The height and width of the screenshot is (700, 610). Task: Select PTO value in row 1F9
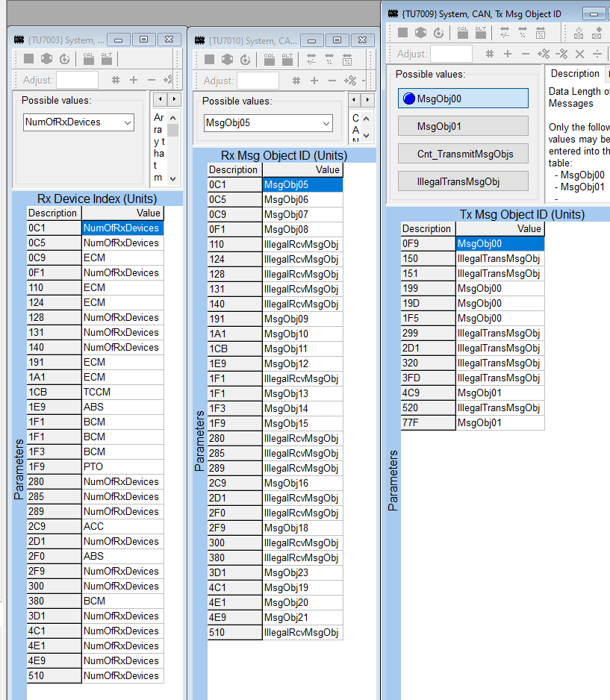tap(122, 466)
